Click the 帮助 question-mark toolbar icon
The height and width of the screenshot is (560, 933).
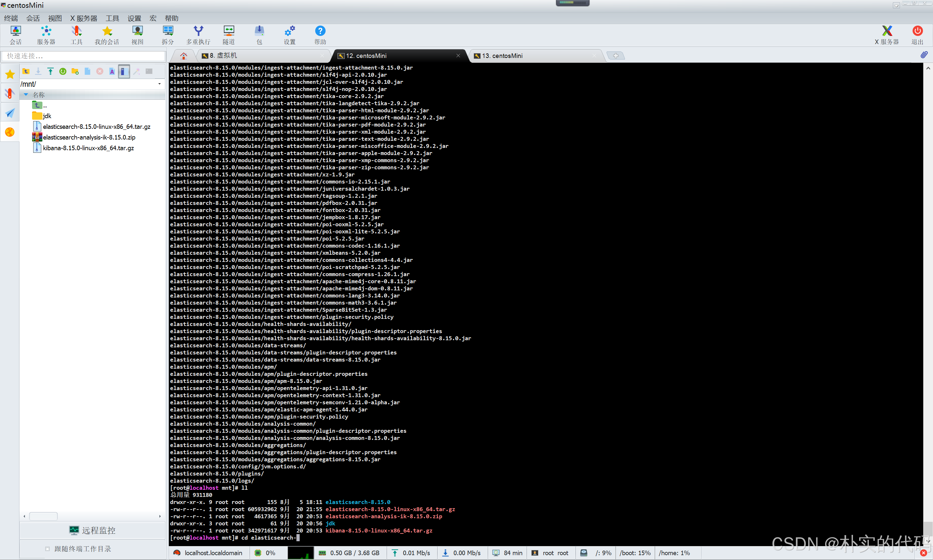click(320, 35)
